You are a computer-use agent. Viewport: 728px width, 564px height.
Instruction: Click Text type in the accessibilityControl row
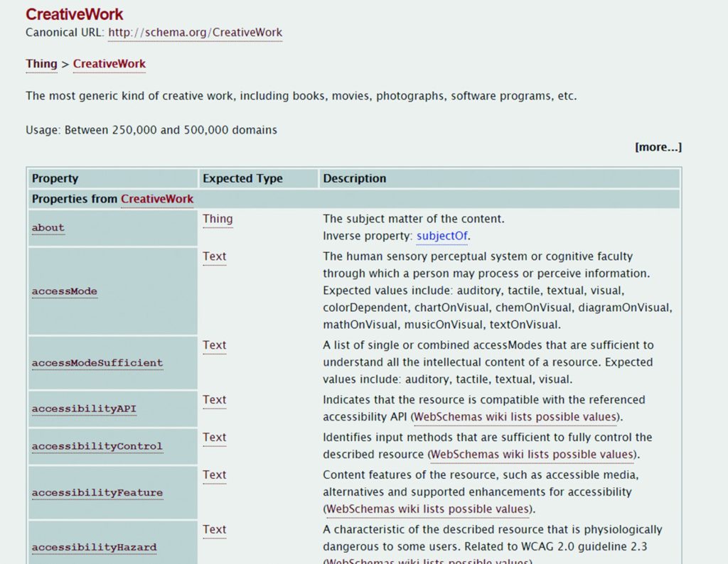click(215, 438)
